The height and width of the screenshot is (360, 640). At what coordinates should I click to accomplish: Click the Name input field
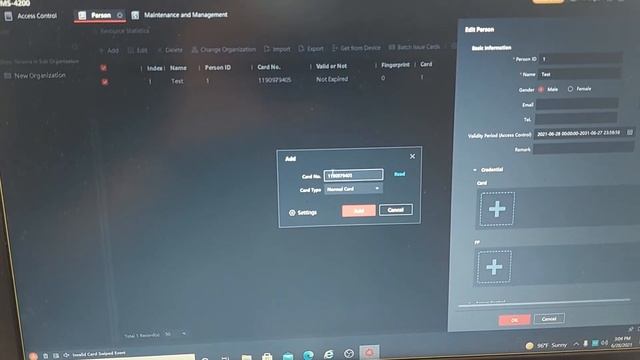(x=580, y=74)
